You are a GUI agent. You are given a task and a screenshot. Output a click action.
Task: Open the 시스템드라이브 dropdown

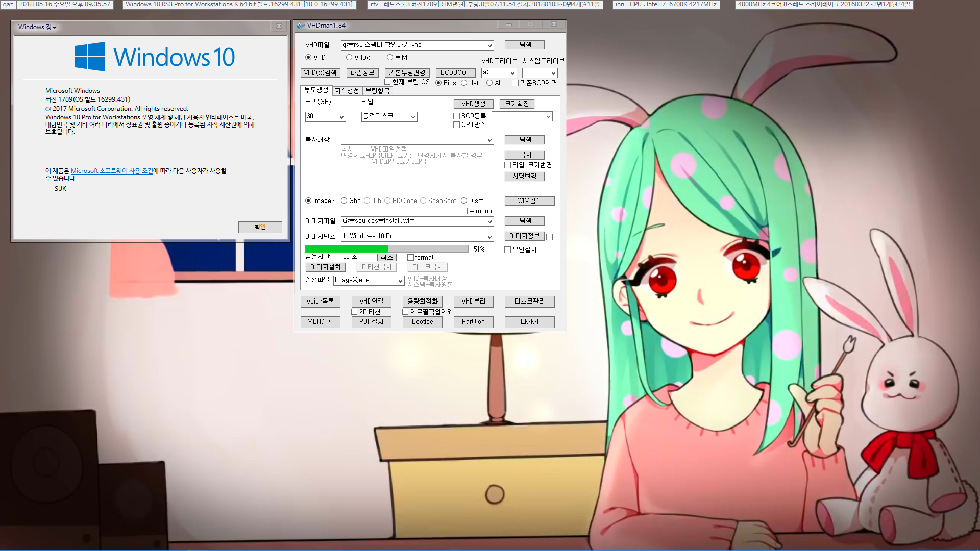pyautogui.click(x=553, y=73)
